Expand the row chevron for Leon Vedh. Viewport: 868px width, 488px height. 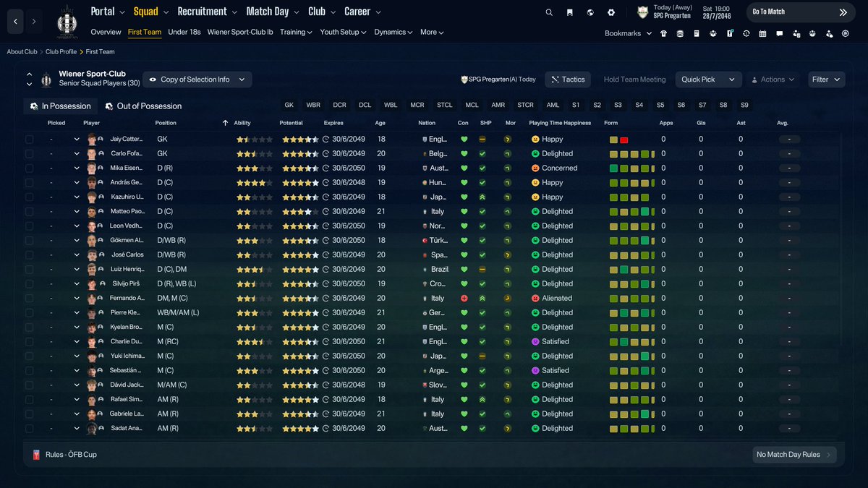(x=77, y=226)
